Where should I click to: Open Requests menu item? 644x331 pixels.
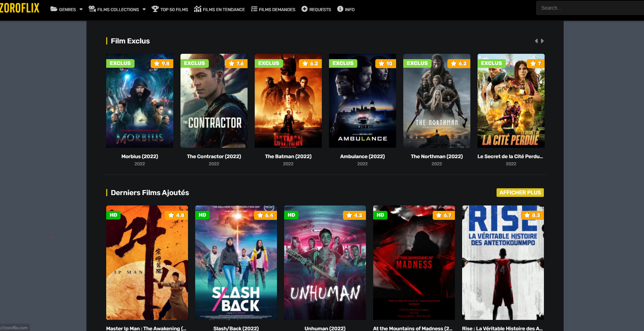click(320, 10)
